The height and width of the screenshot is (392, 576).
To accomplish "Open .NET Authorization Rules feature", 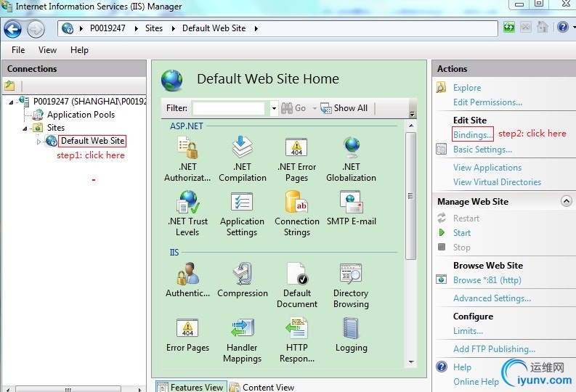I will pyautogui.click(x=187, y=159).
